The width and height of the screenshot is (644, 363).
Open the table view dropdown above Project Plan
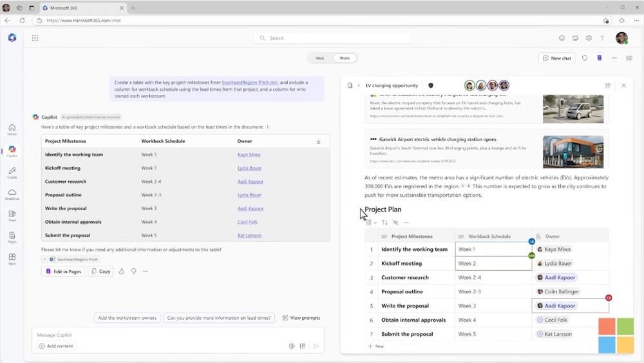(x=371, y=222)
